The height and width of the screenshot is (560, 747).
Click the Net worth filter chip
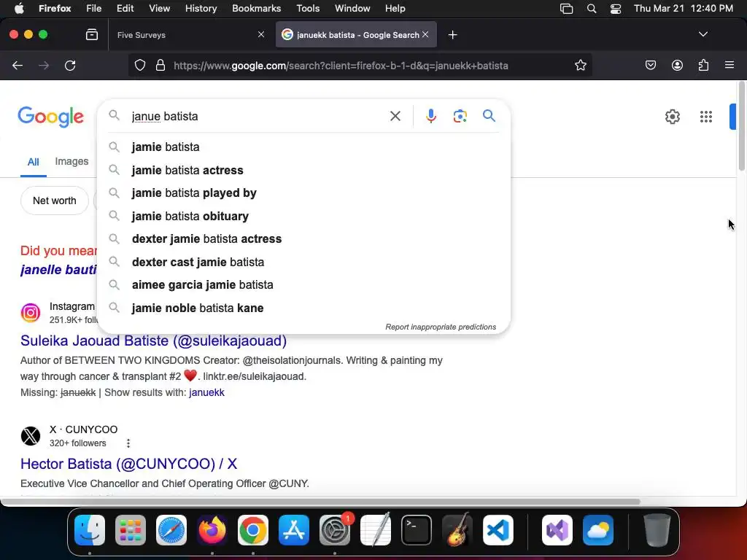click(x=54, y=201)
